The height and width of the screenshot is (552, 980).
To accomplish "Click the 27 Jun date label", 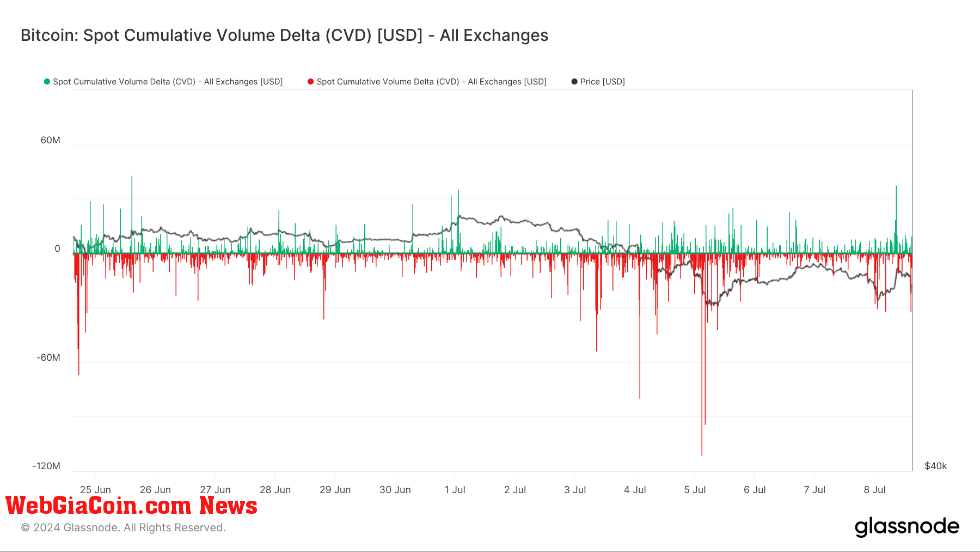I will tap(215, 490).
